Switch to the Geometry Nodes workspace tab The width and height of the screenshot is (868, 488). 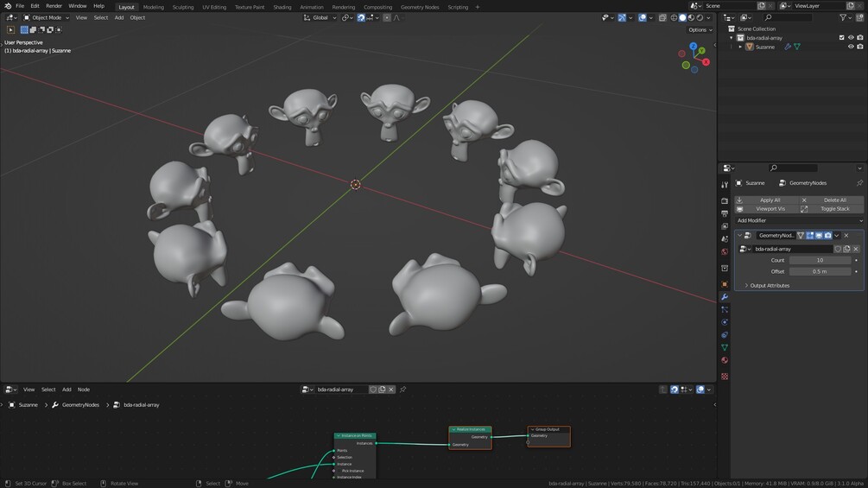pos(420,7)
